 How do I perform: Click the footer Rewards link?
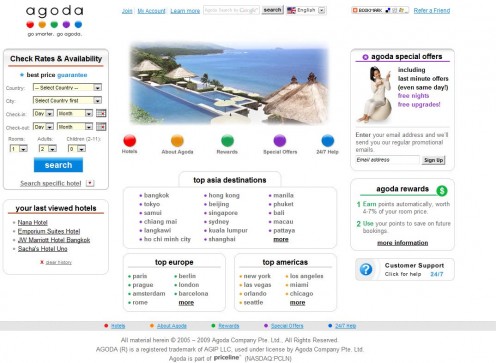pyautogui.click(x=229, y=326)
